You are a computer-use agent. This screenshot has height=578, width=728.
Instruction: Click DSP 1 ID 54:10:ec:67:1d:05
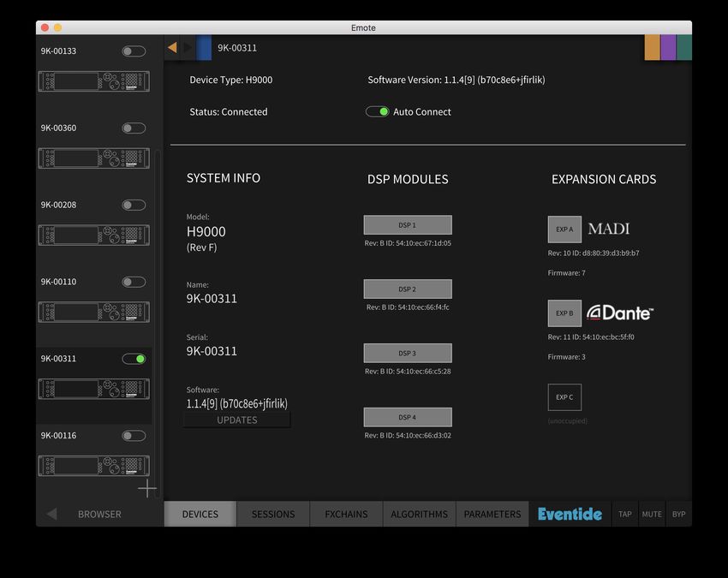408,243
